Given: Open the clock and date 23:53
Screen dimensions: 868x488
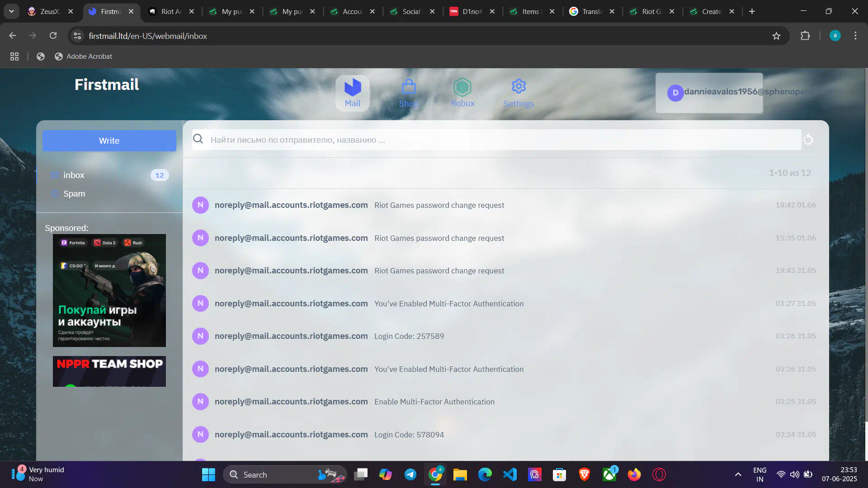Looking at the screenshot, I should [840, 474].
